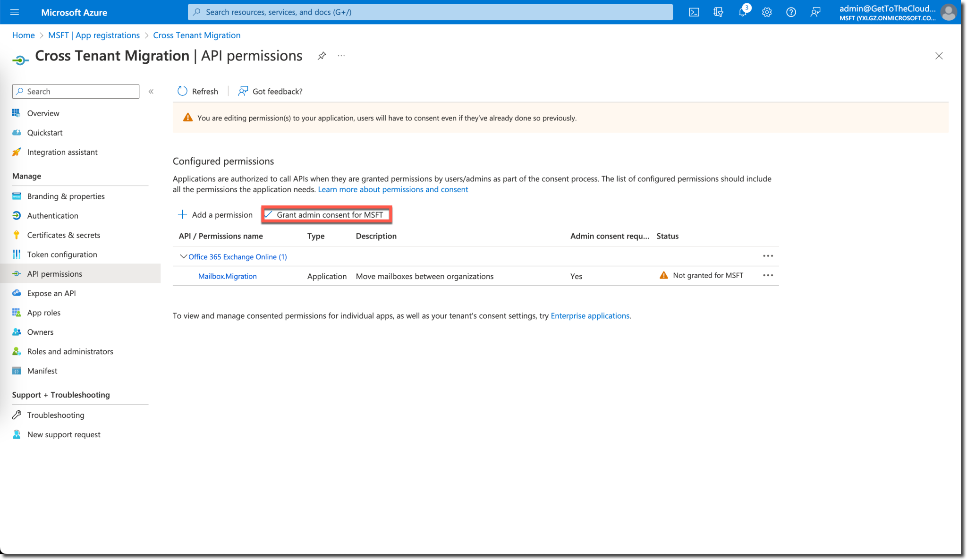Open Token configuration from the Manage menu
Image resolution: width=967 pixels, height=560 pixels.
pyautogui.click(x=62, y=254)
